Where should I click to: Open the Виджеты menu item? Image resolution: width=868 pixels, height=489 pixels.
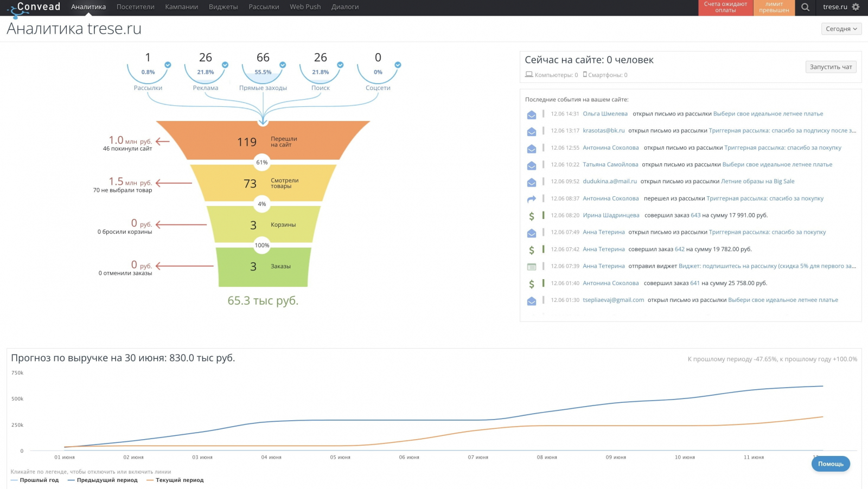tap(224, 7)
